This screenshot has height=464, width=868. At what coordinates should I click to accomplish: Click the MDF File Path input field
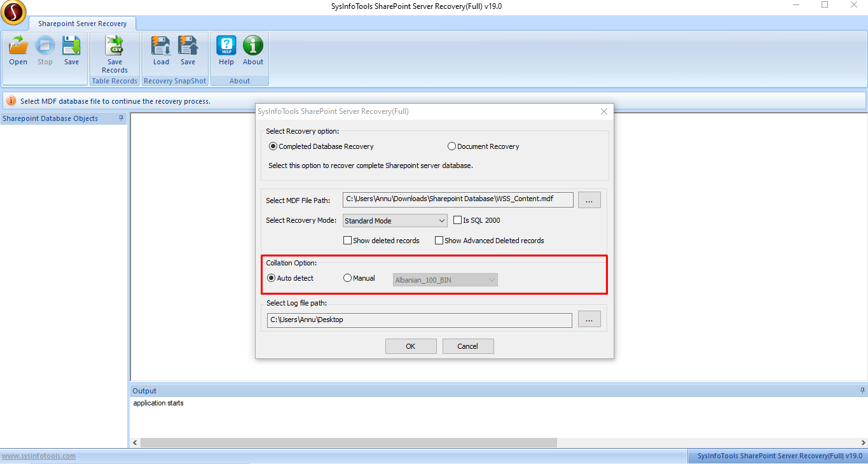click(x=458, y=200)
